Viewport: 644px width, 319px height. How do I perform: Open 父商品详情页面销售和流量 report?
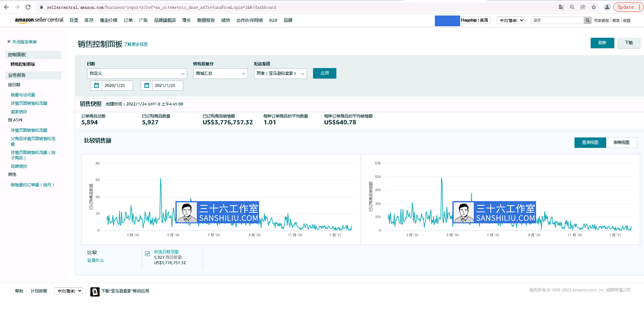click(x=33, y=141)
